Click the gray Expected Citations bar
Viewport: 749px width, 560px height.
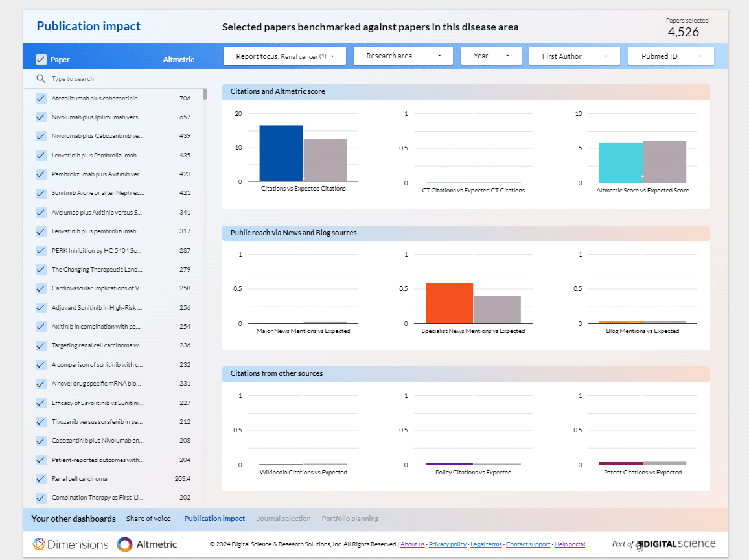click(x=325, y=160)
